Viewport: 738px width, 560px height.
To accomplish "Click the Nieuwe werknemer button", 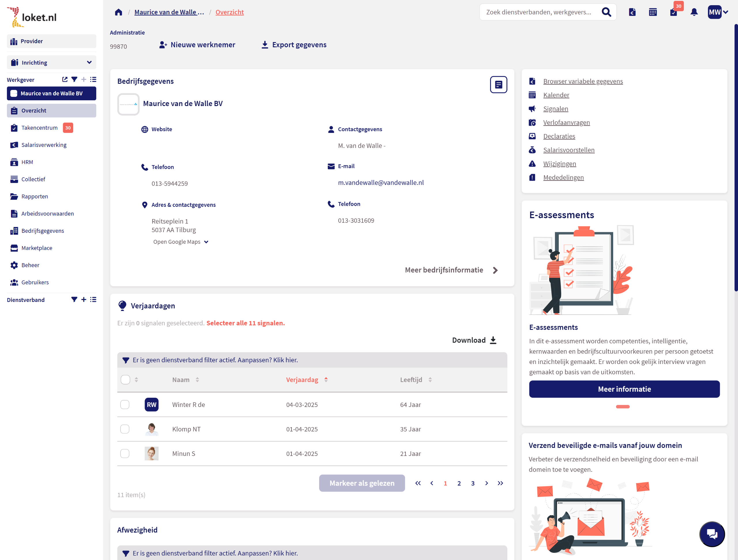I will [x=197, y=45].
